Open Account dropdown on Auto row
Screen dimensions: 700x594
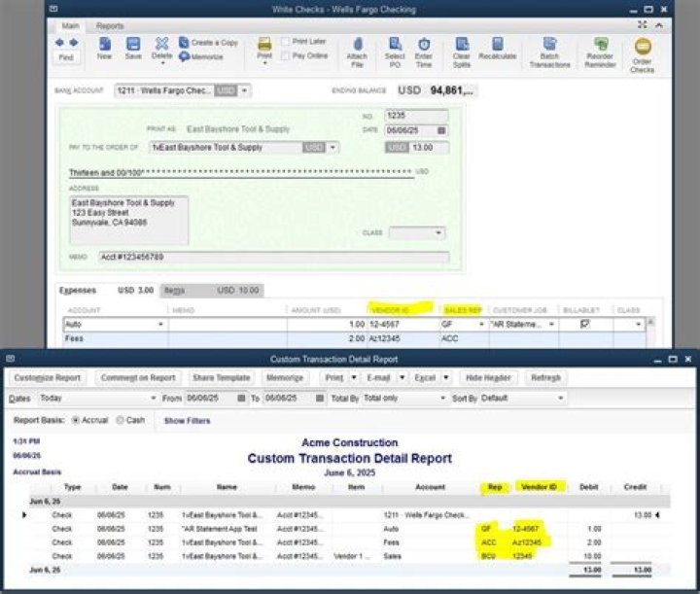160,325
